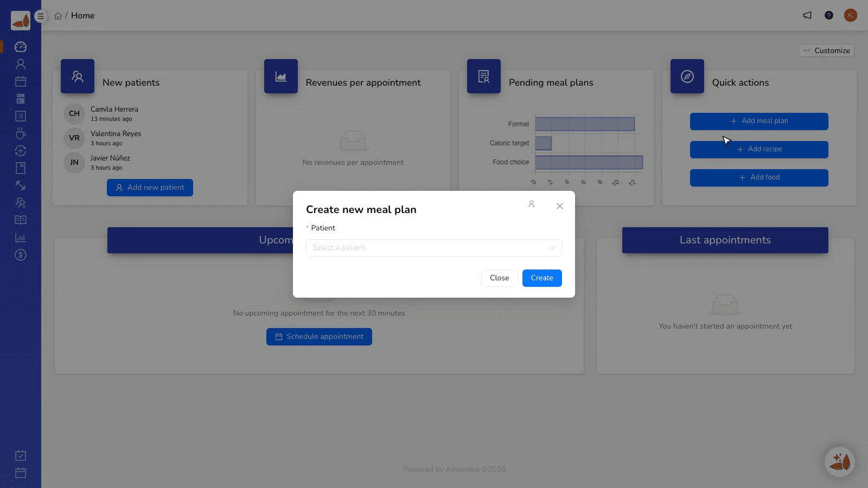
Task: Click the Create button in dialog
Action: click(542, 278)
